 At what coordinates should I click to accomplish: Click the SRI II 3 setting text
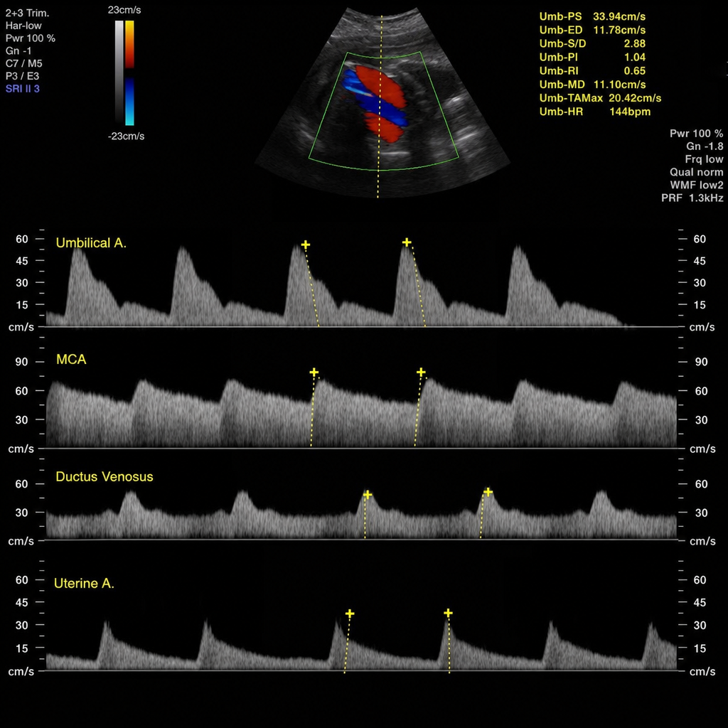click(x=22, y=89)
